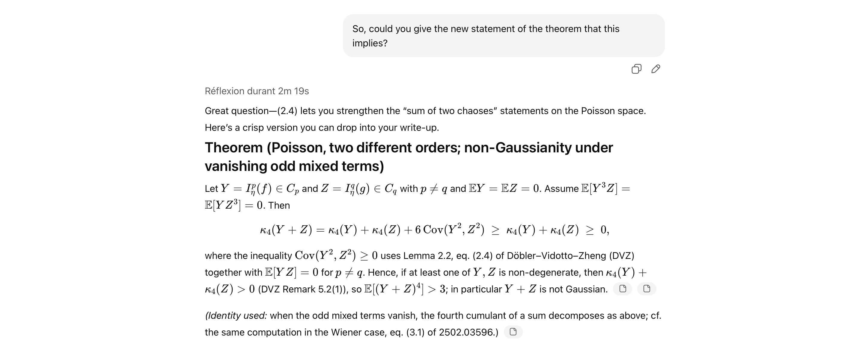Expand the "Réflexion durant 2m 19s" thinking section

(x=257, y=91)
